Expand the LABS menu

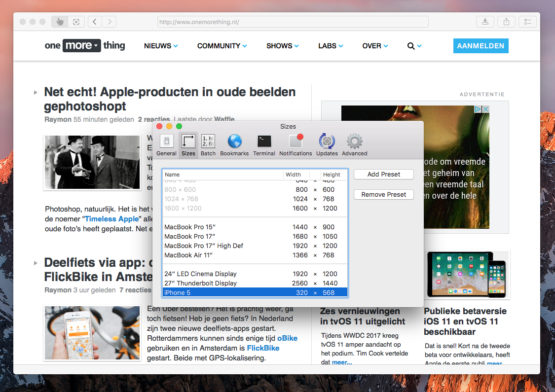pyautogui.click(x=331, y=46)
